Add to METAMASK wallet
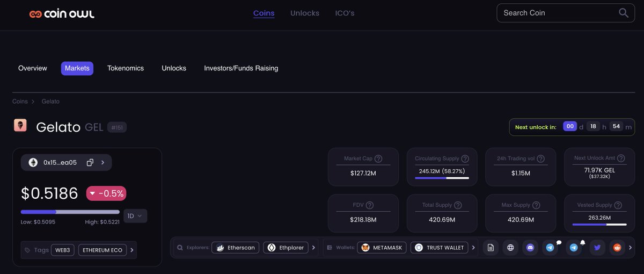Screen dimensions: 644x274 point(382,248)
